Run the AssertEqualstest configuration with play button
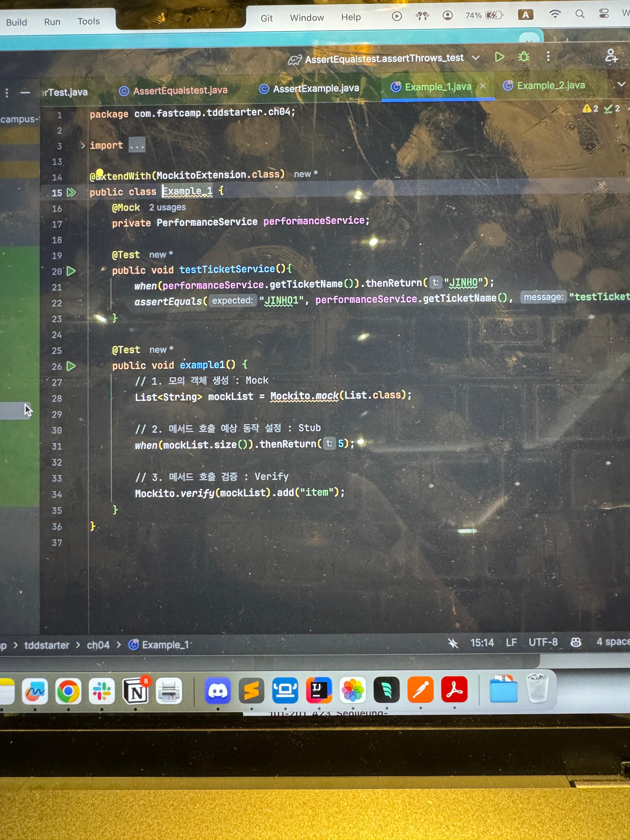This screenshot has height=840, width=630. click(x=499, y=57)
